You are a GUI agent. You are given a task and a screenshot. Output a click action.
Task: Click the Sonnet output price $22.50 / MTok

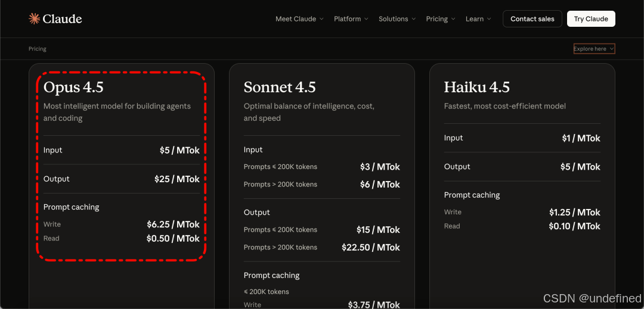pos(371,248)
